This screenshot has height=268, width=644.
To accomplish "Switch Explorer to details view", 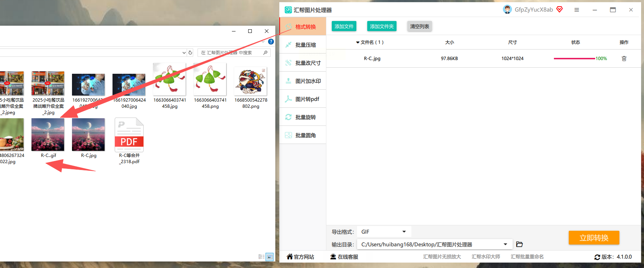I will tap(262, 257).
